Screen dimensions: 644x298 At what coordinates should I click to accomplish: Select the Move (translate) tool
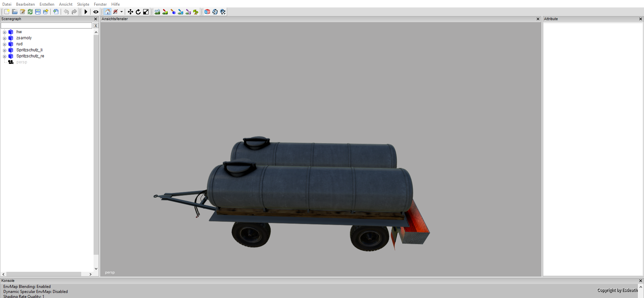tap(130, 12)
